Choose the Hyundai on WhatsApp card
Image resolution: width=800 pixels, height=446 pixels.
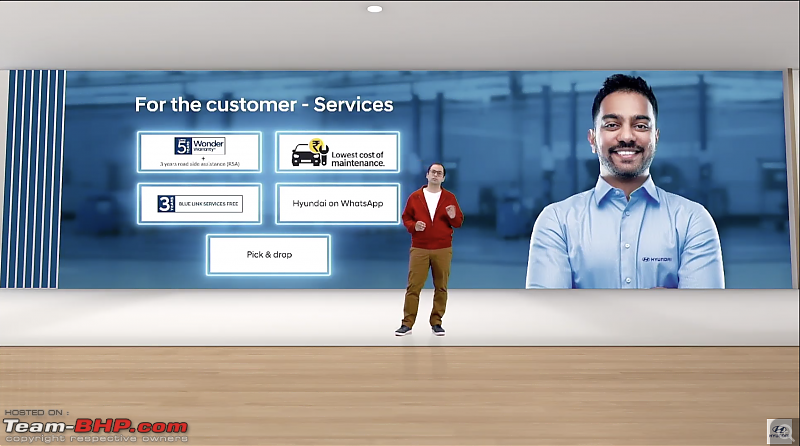337,204
